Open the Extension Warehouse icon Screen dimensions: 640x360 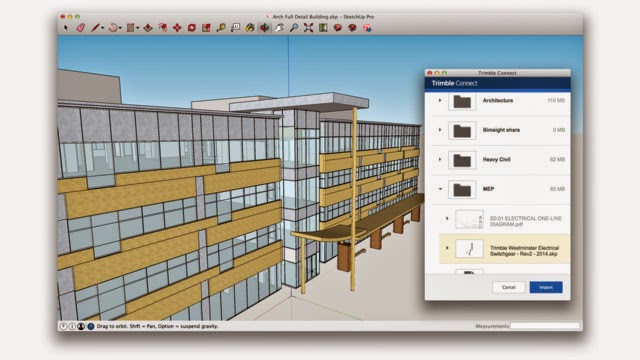(352, 28)
